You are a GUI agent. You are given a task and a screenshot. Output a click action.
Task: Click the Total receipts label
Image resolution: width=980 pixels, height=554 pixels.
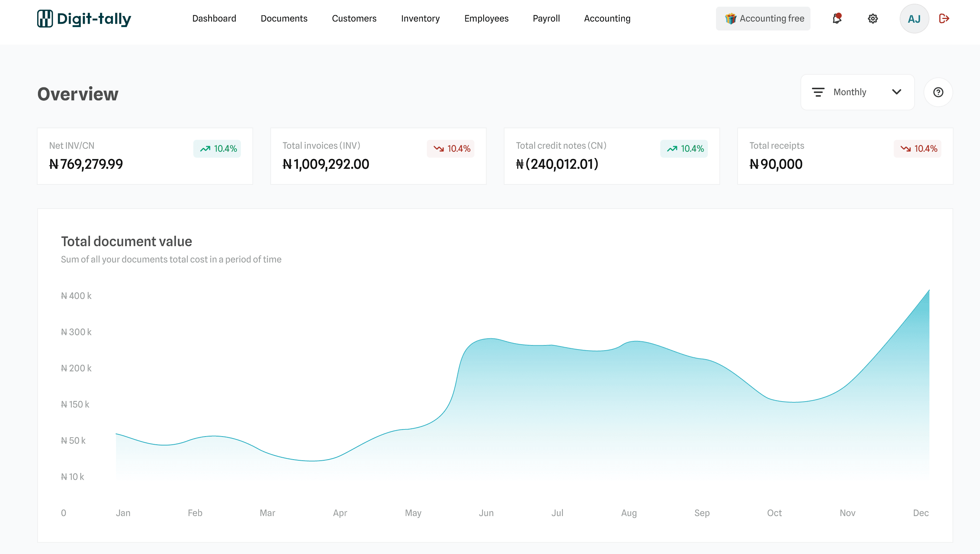tap(777, 145)
